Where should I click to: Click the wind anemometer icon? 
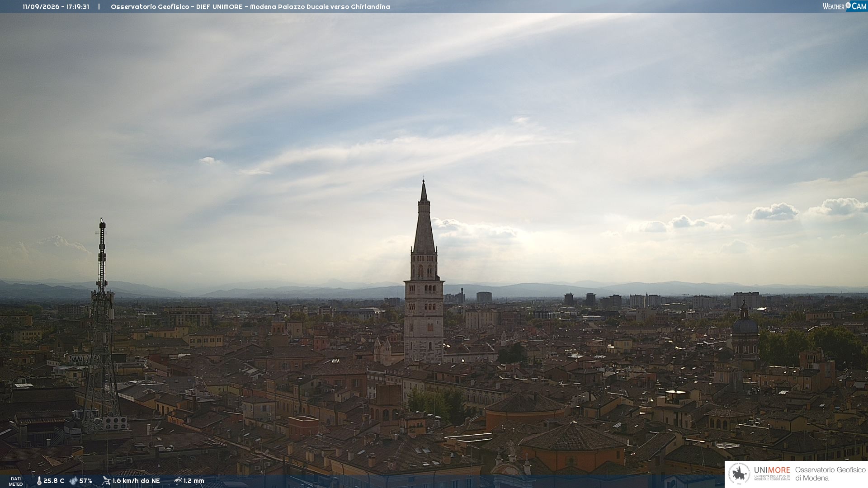coord(106,481)
